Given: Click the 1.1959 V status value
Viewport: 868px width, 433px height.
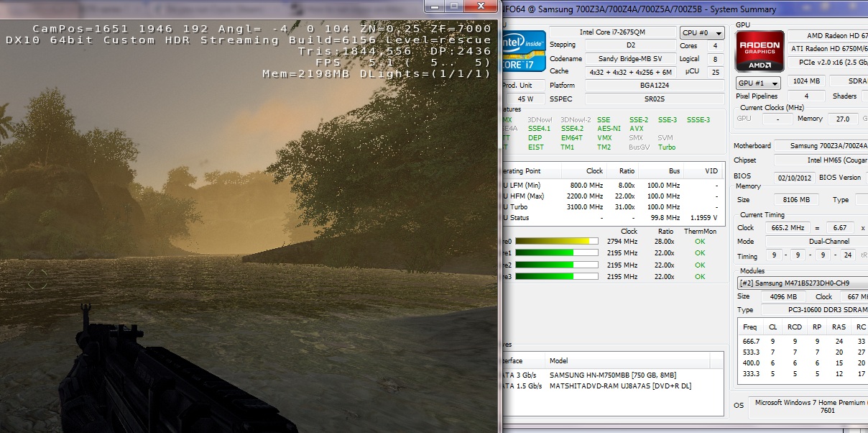Looking at the screenshot, I should coord(703,217).
